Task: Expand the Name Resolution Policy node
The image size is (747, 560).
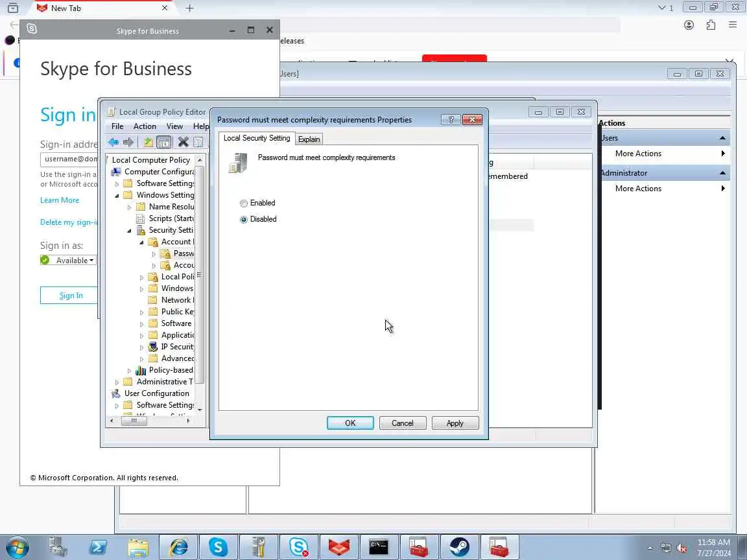Action: [129, 207]
